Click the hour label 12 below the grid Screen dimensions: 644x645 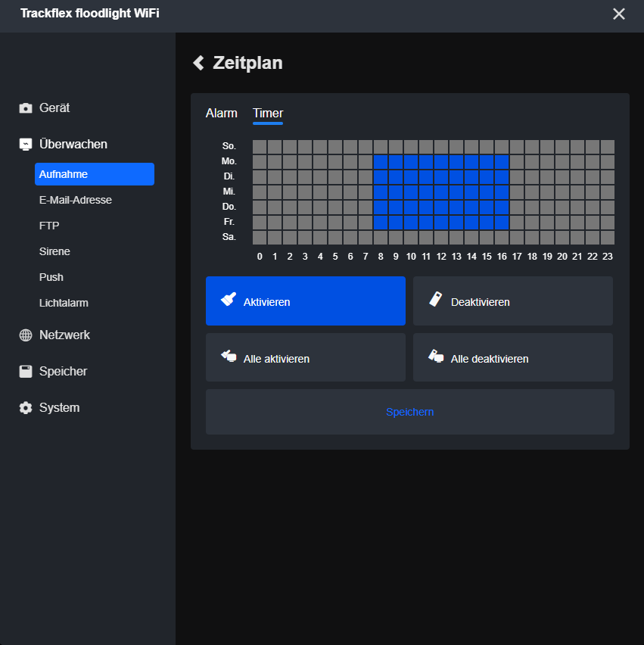pyautogui.click(x=441, y=257)
